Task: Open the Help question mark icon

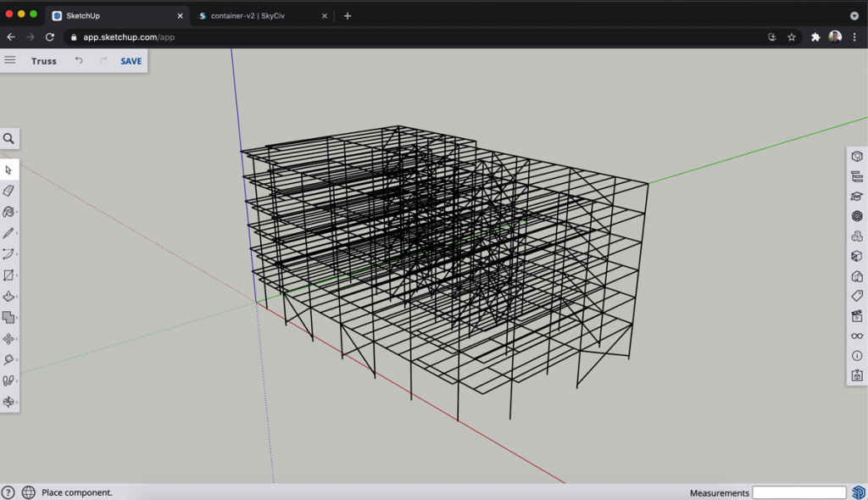Action: (x=8, y=492)
